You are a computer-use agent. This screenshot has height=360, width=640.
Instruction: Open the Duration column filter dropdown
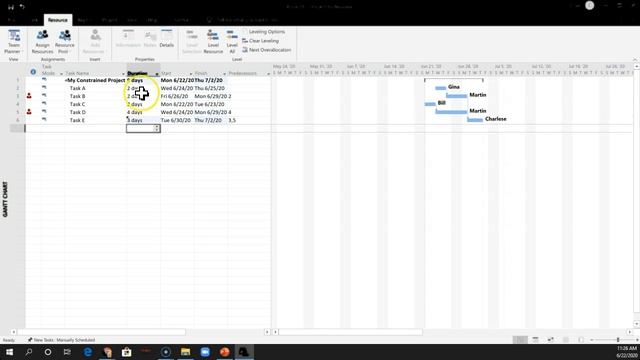[x=157, y=74]
